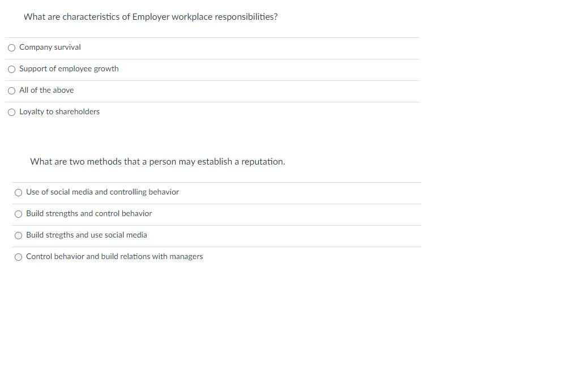Click the Employer workplace responsibilities question title
Viewport: 564px width, 392px height.
coord(150,17)
